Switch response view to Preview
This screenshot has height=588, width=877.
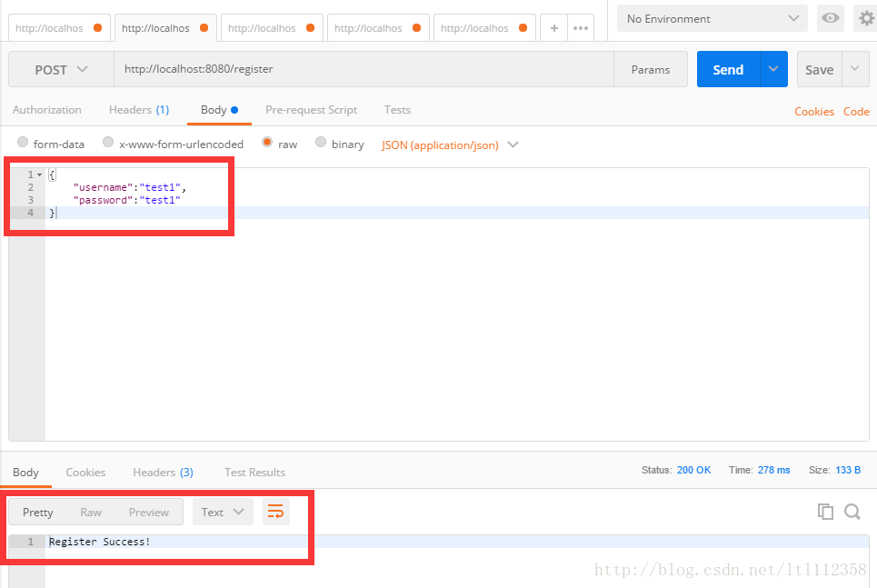[149, 512]
